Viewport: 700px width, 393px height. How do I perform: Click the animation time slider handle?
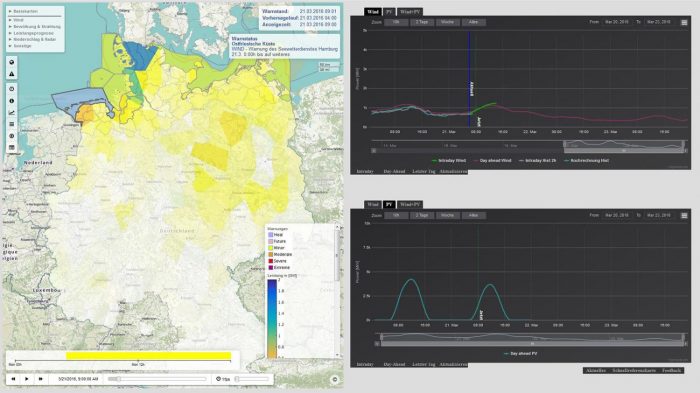click(x=113, y=379)
